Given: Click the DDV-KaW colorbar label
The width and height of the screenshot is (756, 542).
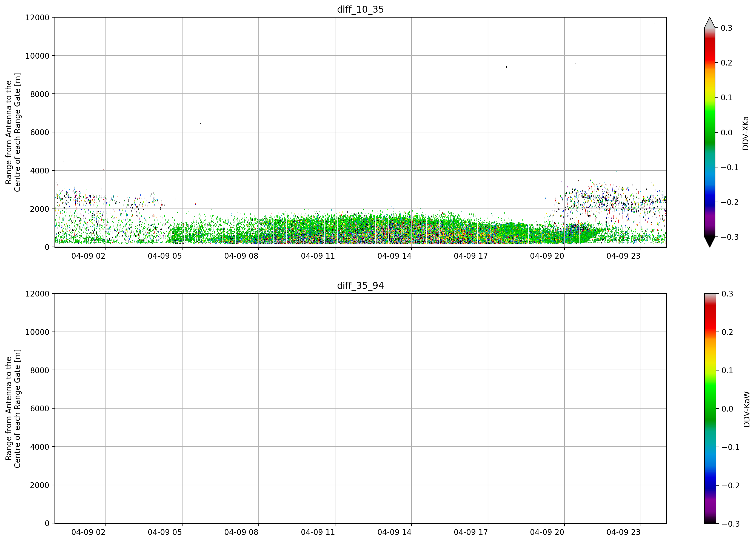Looking at the screenshot, I should click(x=746, y=409).
